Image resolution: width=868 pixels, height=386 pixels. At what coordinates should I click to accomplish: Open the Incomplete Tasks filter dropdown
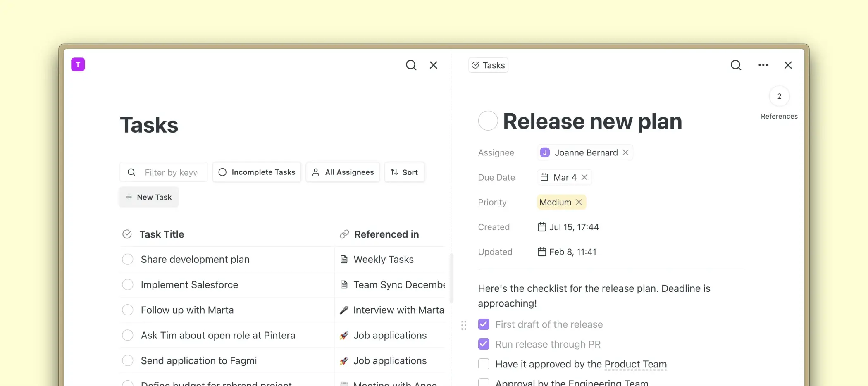[x=257, y=172]
